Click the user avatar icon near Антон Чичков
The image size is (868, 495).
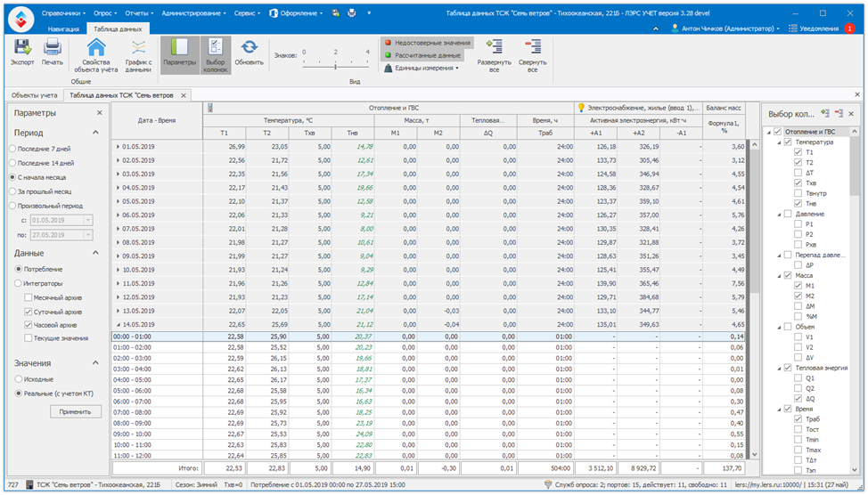pyautogui.click(x=675, y=28)
